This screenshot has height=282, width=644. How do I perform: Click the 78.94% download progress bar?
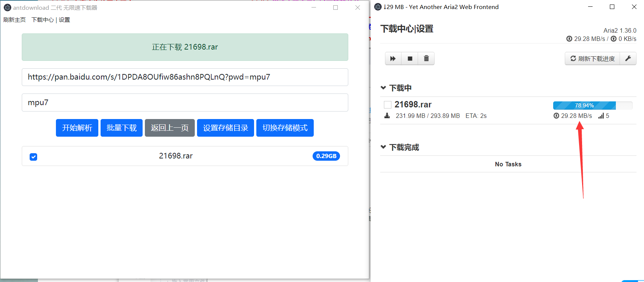[592, 106]
